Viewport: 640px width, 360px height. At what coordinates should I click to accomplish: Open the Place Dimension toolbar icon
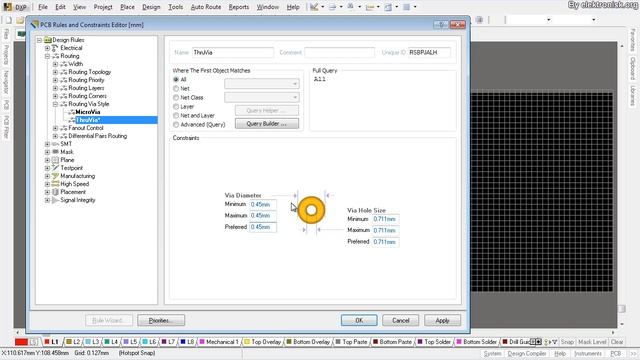(x=369, y=7)
